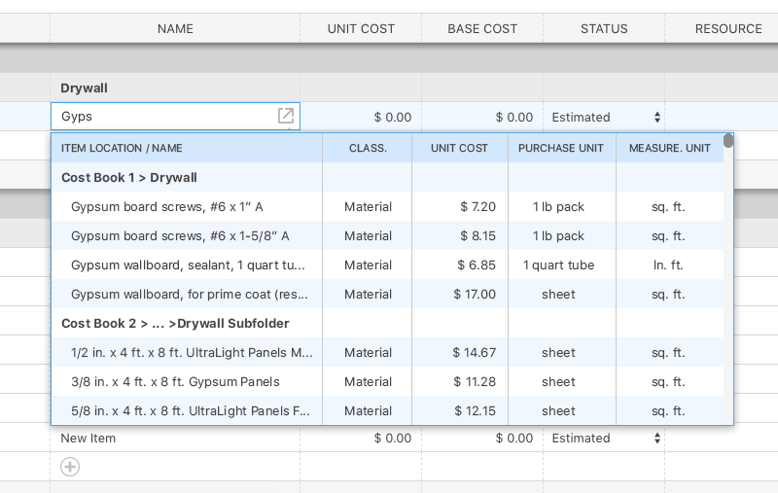The height and width of the screenshot is (493, 778).
Task: Click the STATUS column header
Action: click(x=604, y=29)
